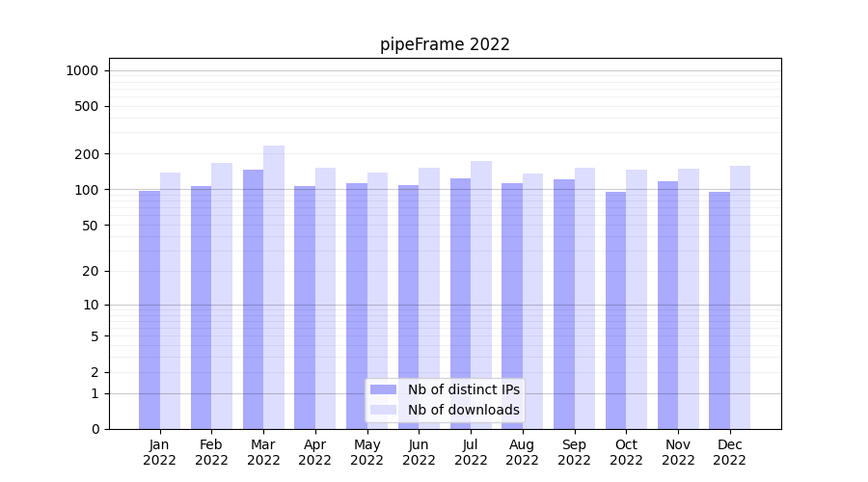Click the 'Aug 2022' x-axis label
The height and width of the screenshot is (482, 868).
(523, 452)
